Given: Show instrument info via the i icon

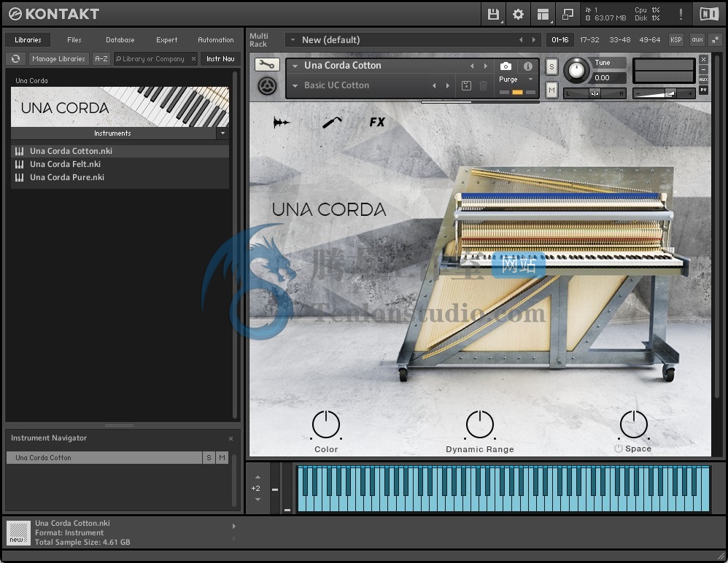Looking at the screenshot, I should 528,66.
